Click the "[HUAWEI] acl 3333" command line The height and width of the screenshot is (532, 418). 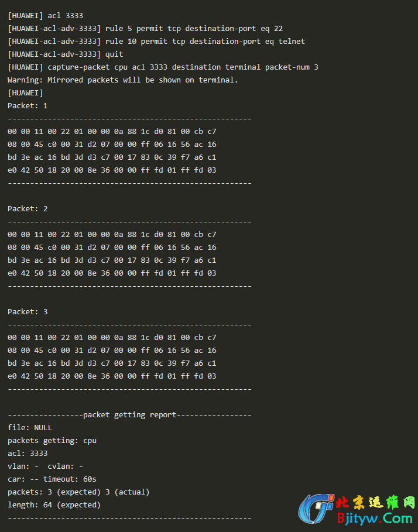click(x=49, y=16)
